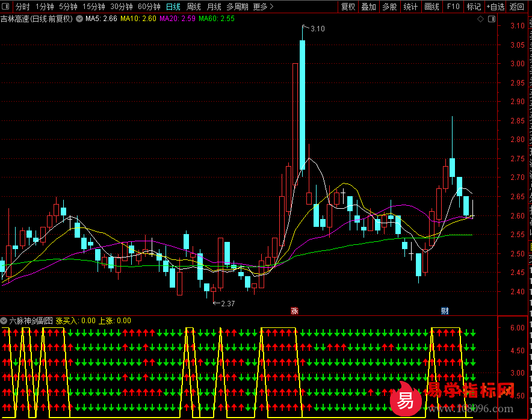
Task: Open the 画线 drawing tools
Action: point(432,7)
